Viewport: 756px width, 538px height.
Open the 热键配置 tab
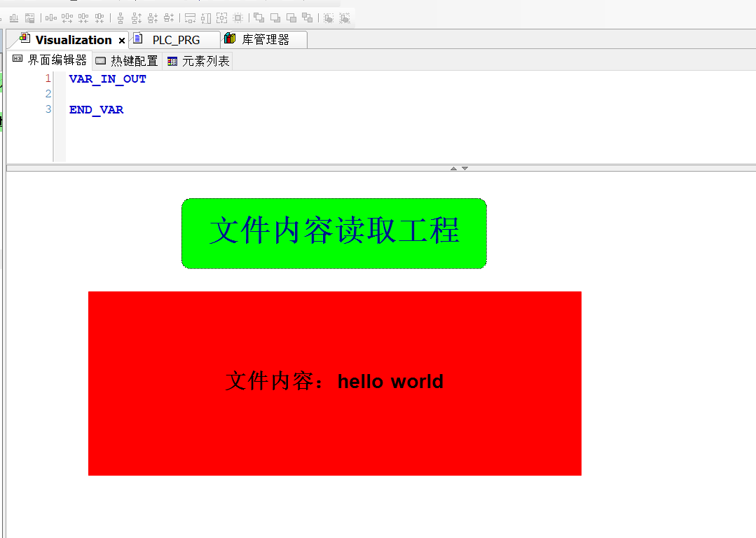pyautogui.click(x=126, y=60)
